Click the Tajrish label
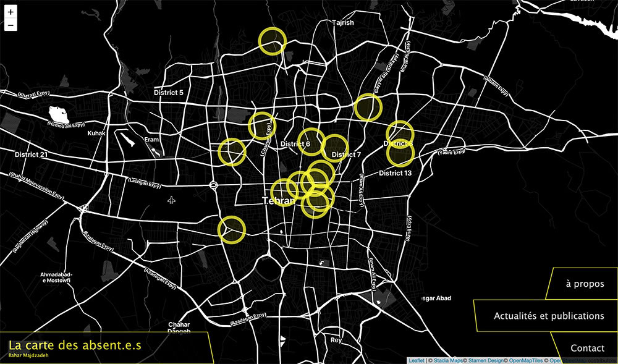The height and width of the screenshot is (364, 618). click(343, 22)
